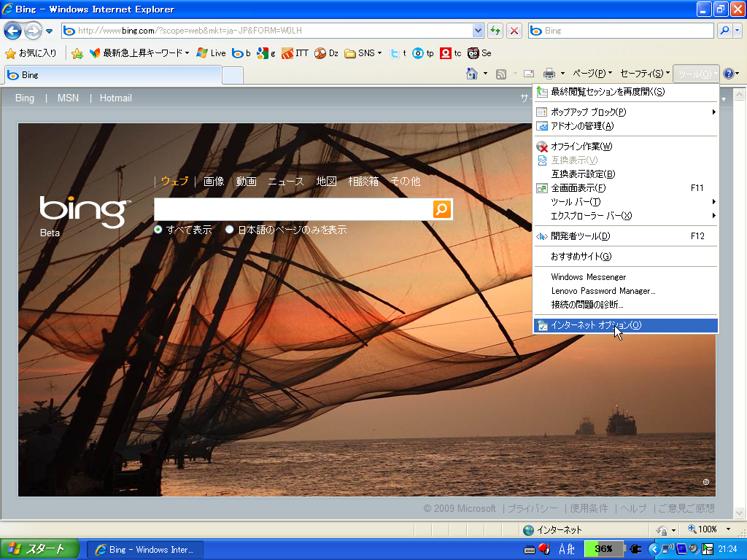Click Bing - Windows Internet Explorer taskbar button

pyautogui.click(x=145, y=550)
